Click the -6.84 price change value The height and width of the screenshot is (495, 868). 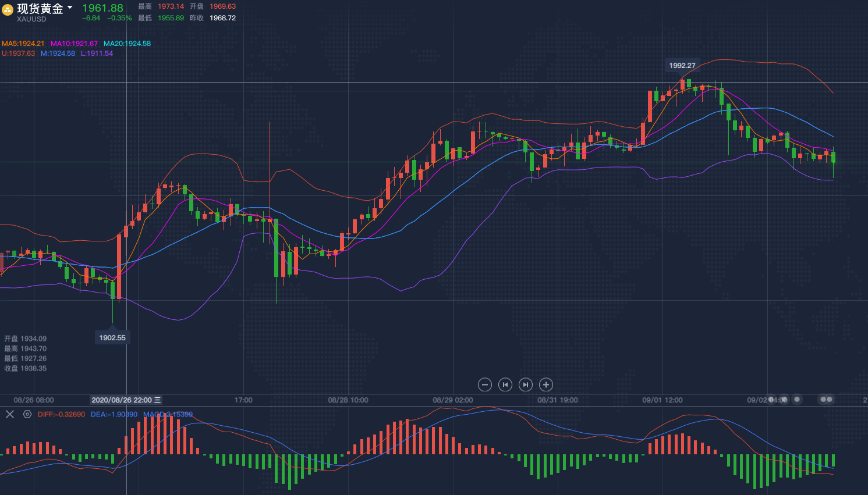tap(91, 18)
